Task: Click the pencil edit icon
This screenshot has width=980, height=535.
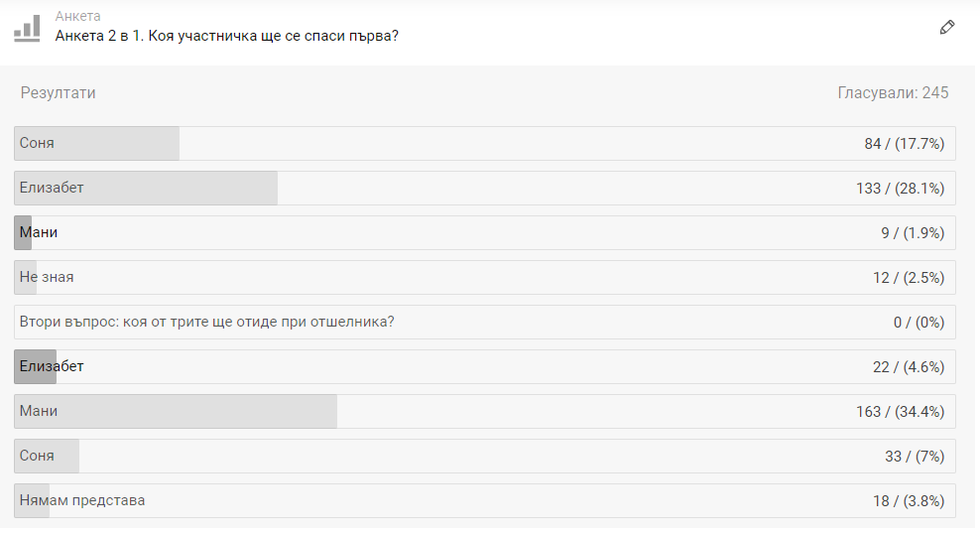Action: pyautogui.click(x=947, y=28)
